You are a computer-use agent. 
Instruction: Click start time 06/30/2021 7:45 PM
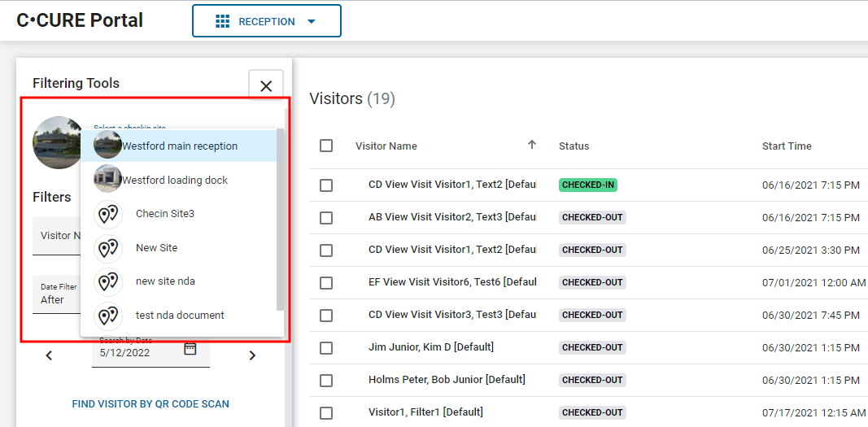[811, 316]
